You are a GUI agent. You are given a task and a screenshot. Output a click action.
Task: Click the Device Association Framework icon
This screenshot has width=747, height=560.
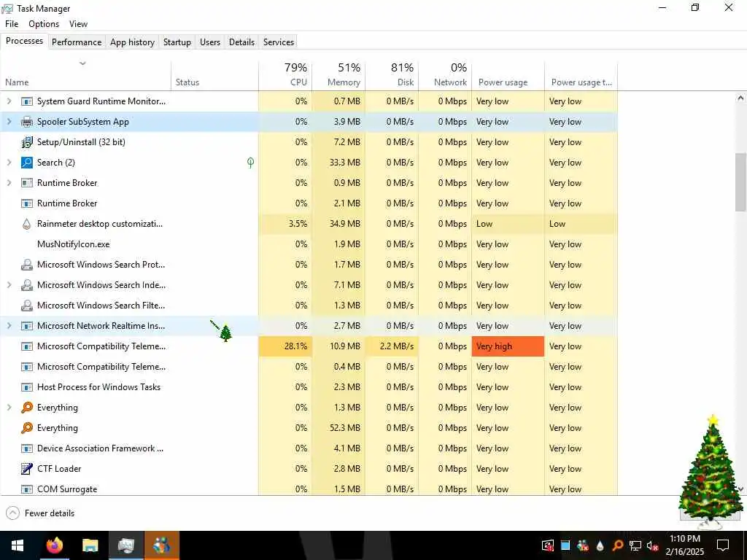[27, 448]
